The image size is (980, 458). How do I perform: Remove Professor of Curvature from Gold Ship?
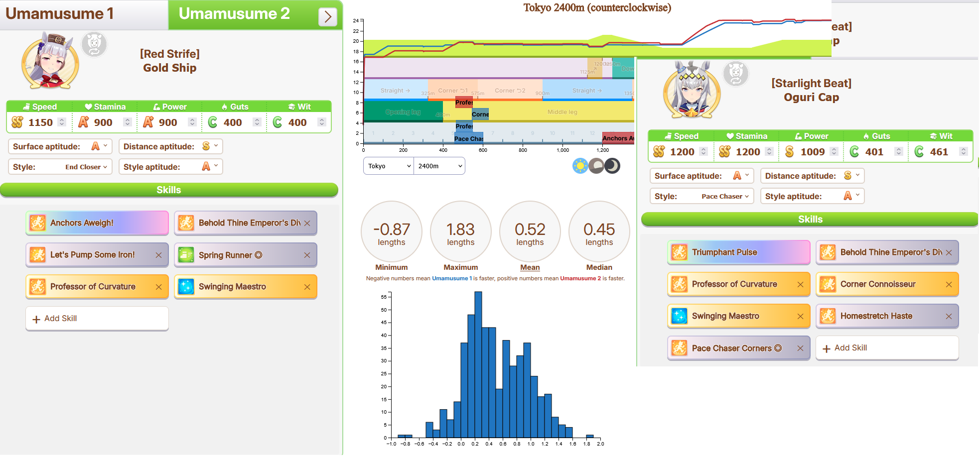tap(158, 287)
